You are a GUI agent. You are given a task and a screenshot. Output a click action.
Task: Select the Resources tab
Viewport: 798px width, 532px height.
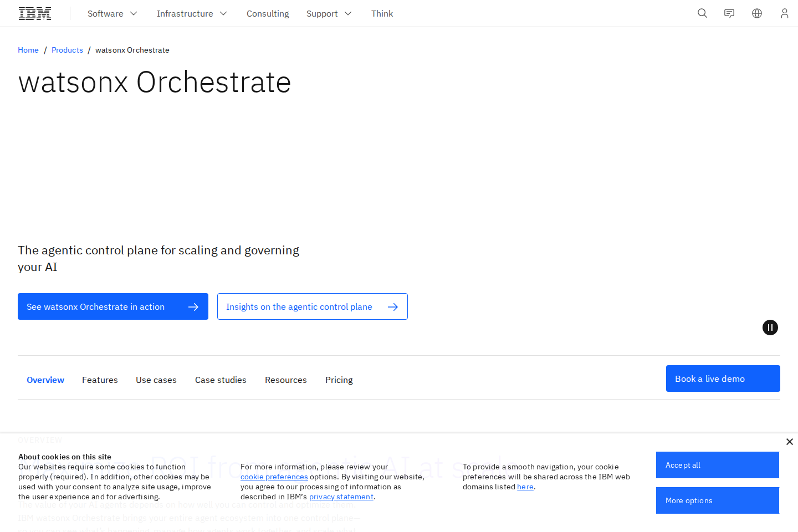(x=286, y=380)
